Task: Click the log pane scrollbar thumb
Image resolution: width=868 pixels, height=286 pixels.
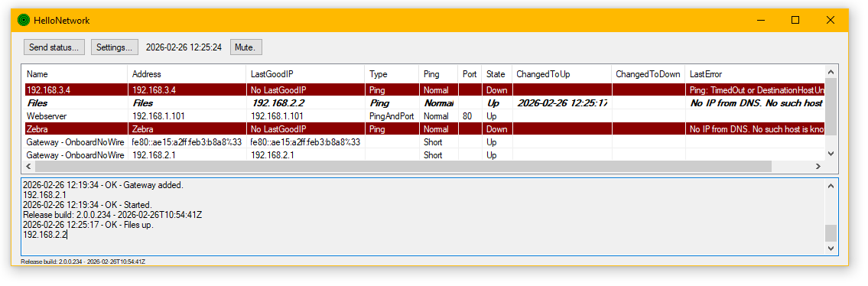Action: click(831, 233)
